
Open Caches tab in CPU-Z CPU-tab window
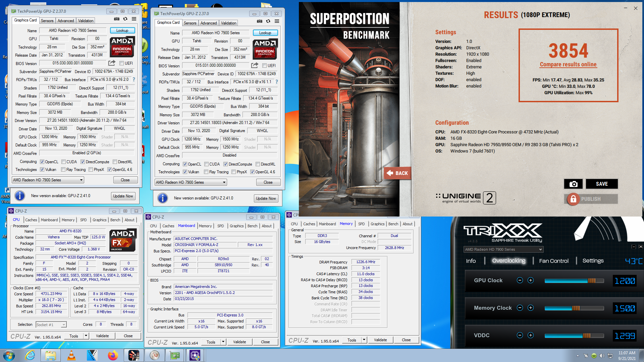31,220
